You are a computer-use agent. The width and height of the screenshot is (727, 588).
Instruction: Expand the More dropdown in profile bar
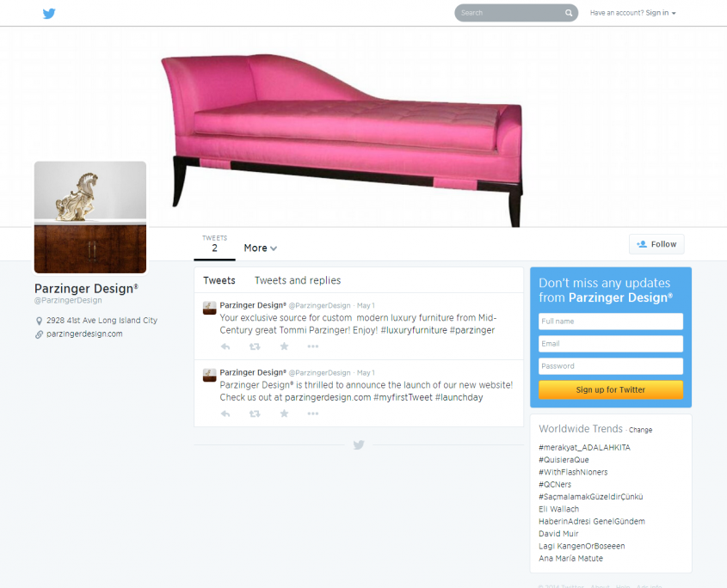click(261, 248)
